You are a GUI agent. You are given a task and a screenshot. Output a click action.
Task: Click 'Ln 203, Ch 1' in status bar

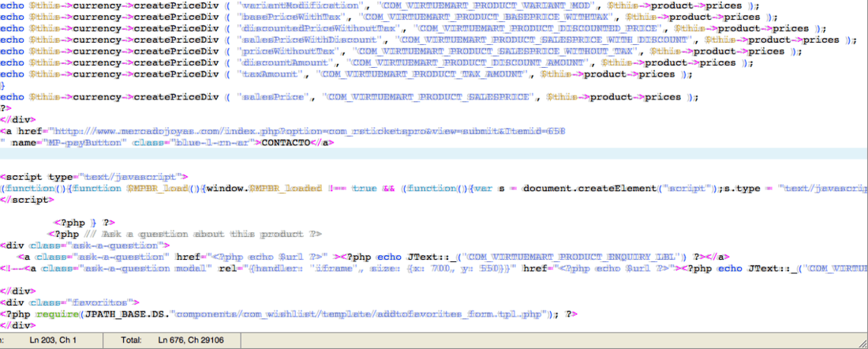pyautogui.click(x=53, y=340)
